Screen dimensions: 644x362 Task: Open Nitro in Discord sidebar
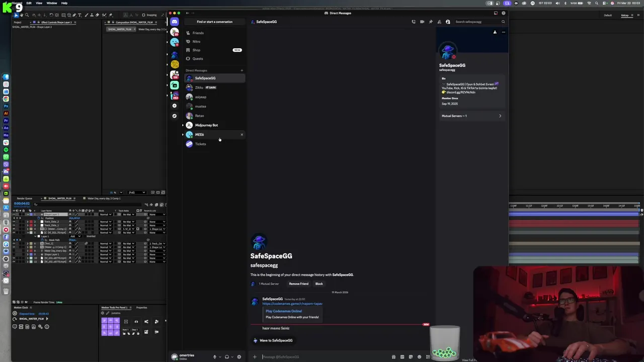[215, 42]
